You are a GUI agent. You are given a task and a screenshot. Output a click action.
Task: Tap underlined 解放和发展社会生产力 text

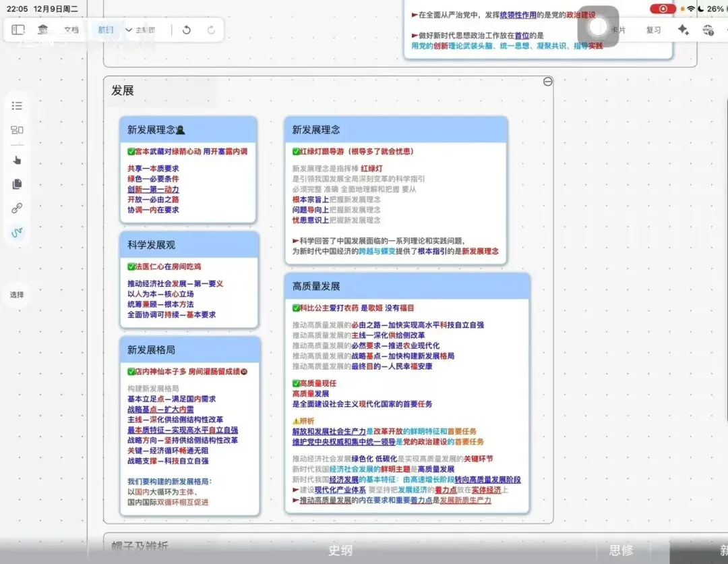point(329,432)
